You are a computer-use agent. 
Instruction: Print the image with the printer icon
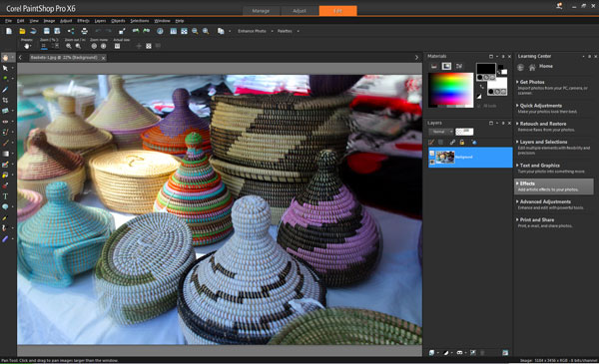[x=85, y=31]
